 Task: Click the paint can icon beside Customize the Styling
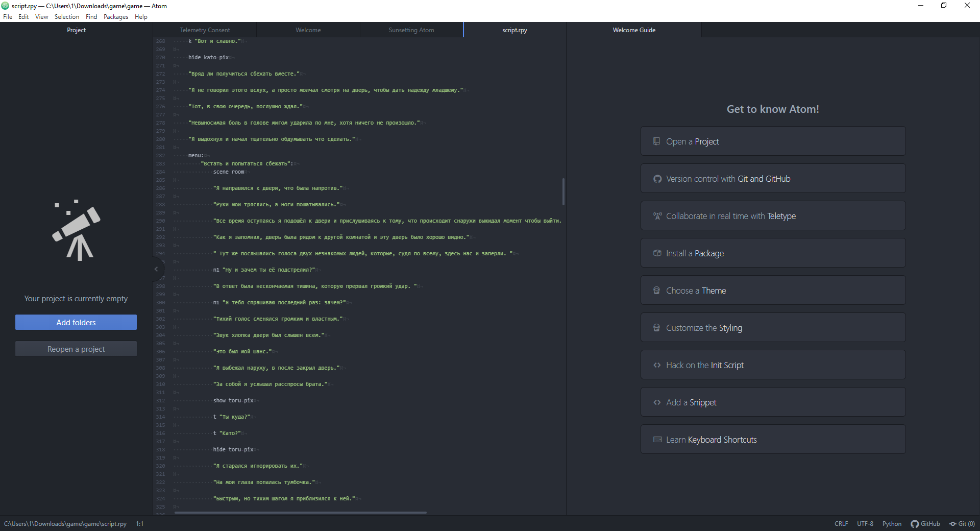point(657,328)
